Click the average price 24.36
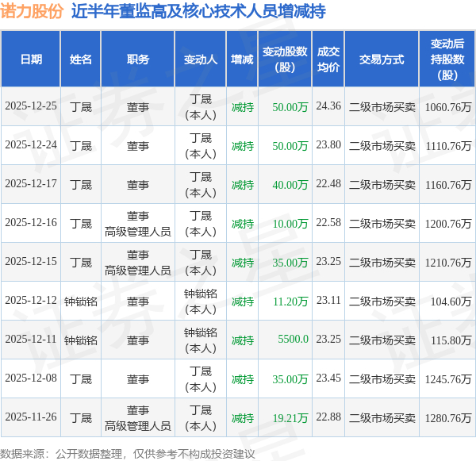 (x=328, y=106)
